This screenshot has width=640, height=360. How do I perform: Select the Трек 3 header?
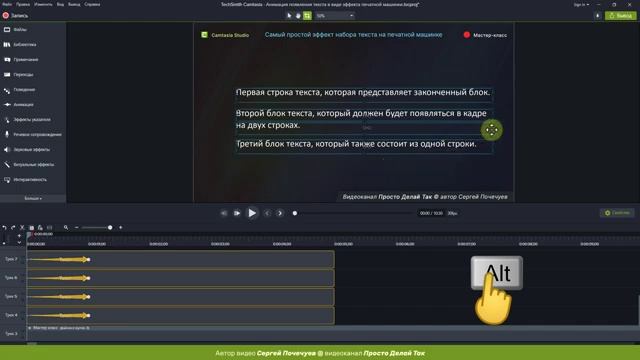(x=13, y=333)
